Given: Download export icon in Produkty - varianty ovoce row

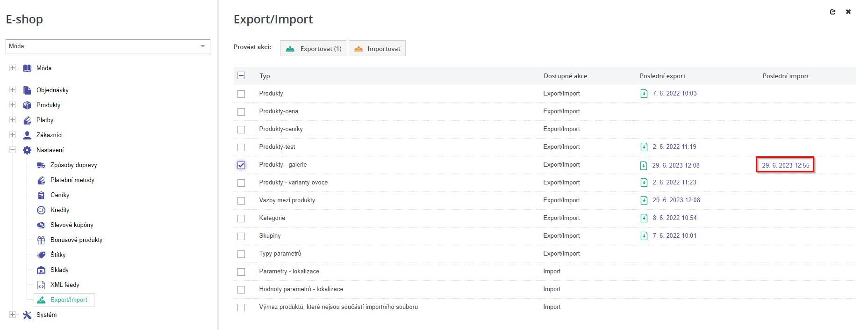Looking at the screenshot, I should (644, 183).
